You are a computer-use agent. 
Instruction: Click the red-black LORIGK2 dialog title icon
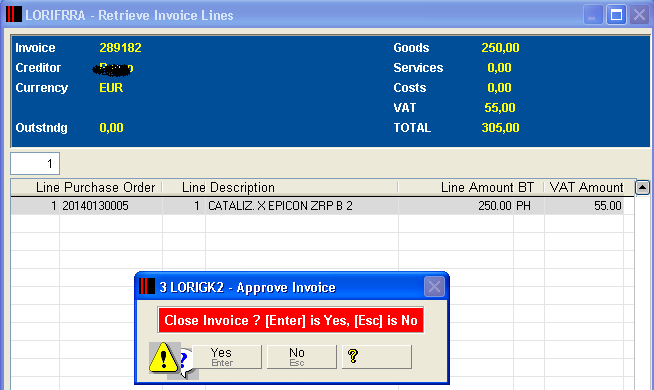147,286
